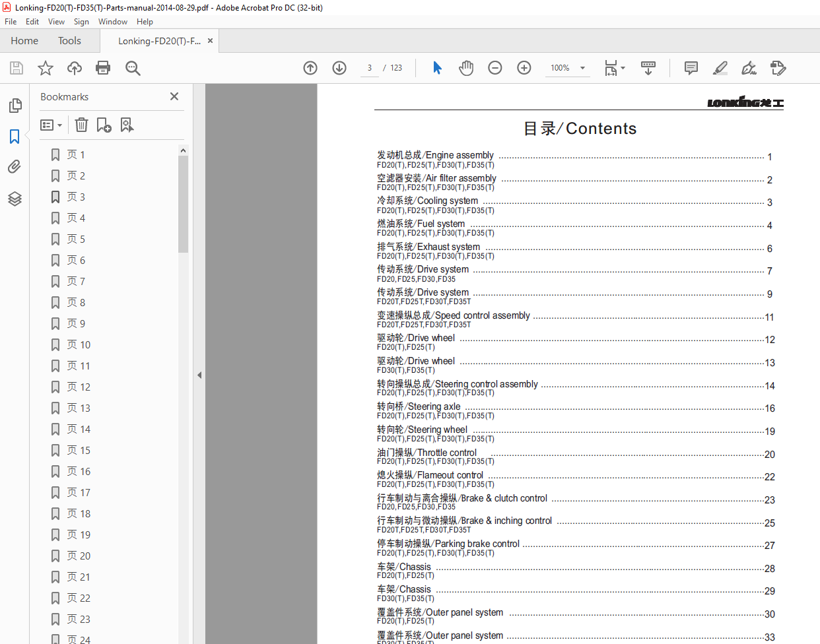The width and height of the screenshot is (820, 644).
Task: Enable scrolling mode icon
Action: (x=648, y=68)
